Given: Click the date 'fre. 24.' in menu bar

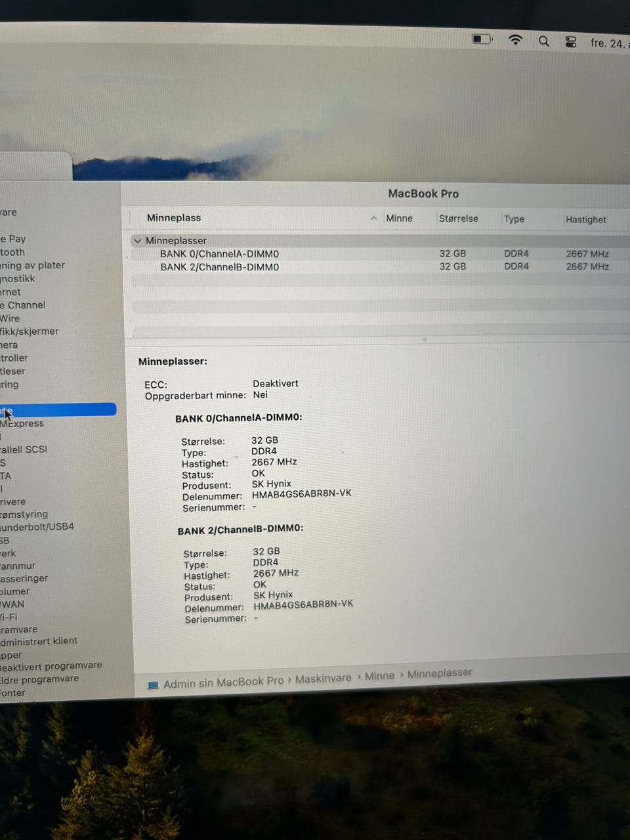Looking at the screenshot, I should [x=608, y=43].
